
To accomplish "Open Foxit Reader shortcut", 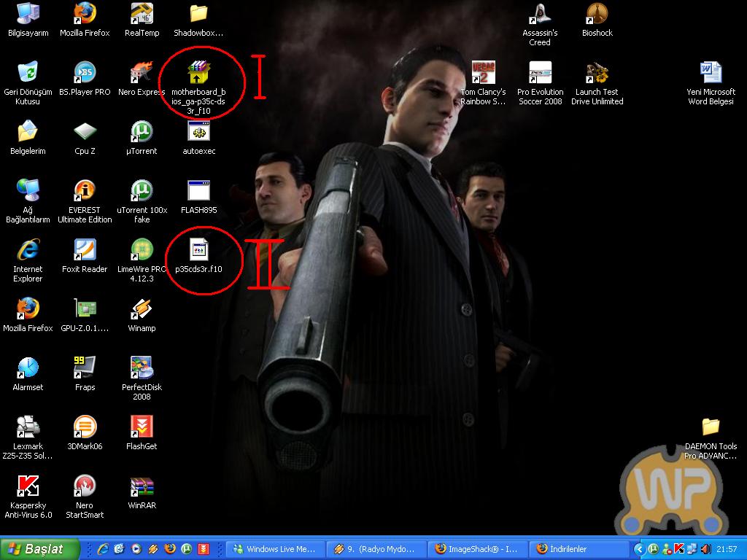I will click(85, 256).
